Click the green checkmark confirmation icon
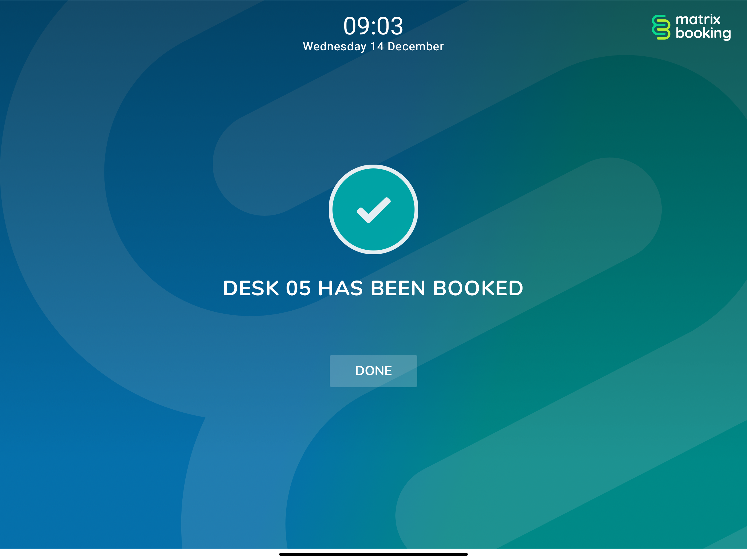 coord(373,209)
